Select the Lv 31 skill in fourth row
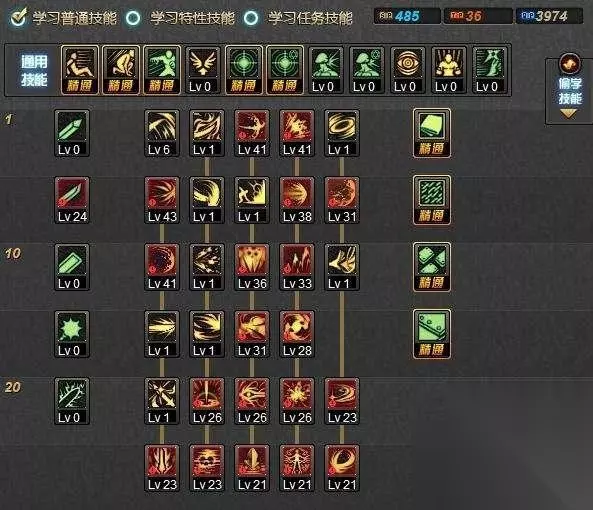This screenshot has height=510, width=593. click(252, 334)
